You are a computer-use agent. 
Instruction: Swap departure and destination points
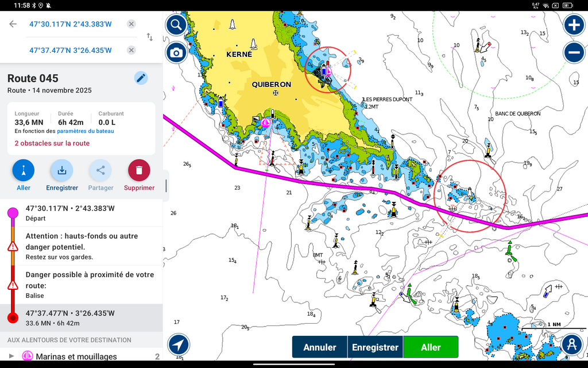pyautogui.click(x=150, y=37)
